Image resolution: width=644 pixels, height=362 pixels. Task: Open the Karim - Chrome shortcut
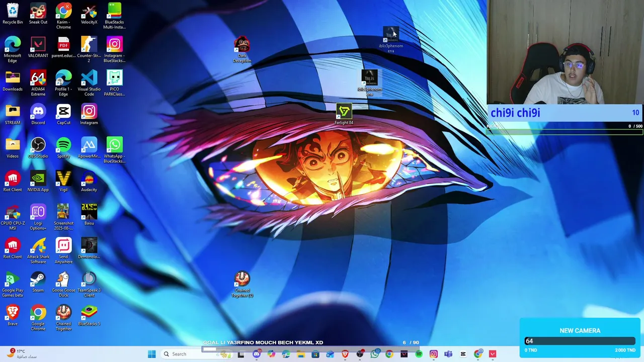pyautogui.click(x=63, y=16)
